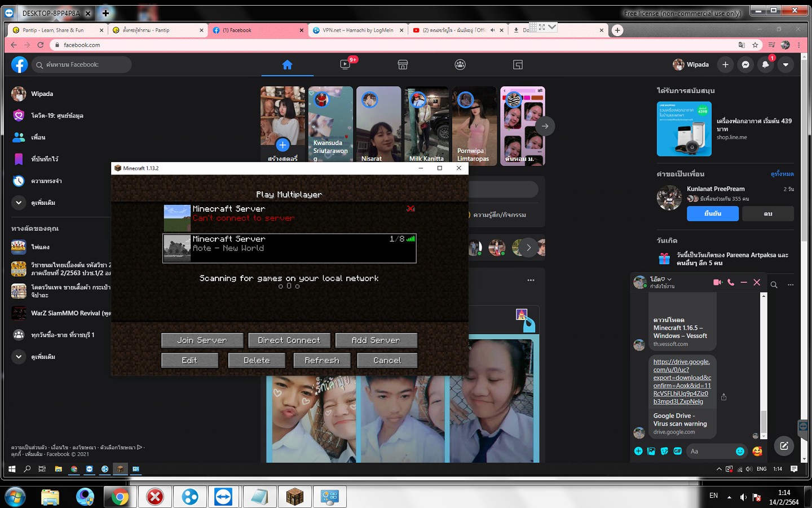Show the next stories with the arrow
812x508 pixels.
point(545,126)
